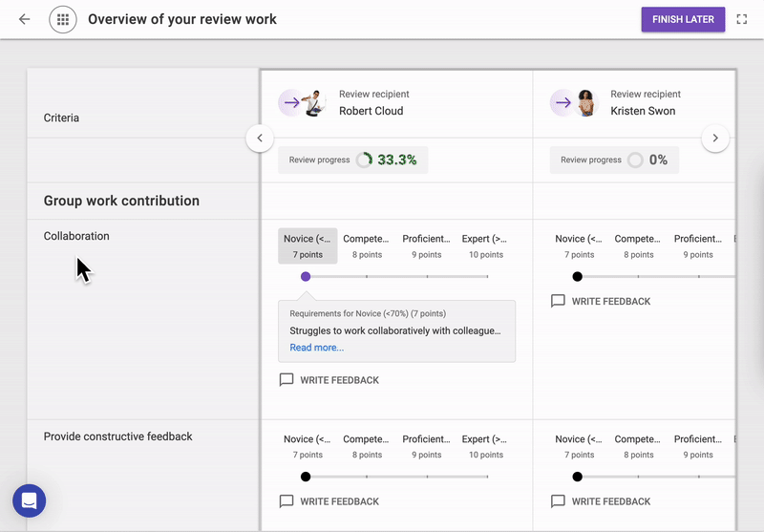Write feedback for Kristen Swon's Collaboration
Screen dimensions: 764x532
pyautogui.click(x=611, y=302)
